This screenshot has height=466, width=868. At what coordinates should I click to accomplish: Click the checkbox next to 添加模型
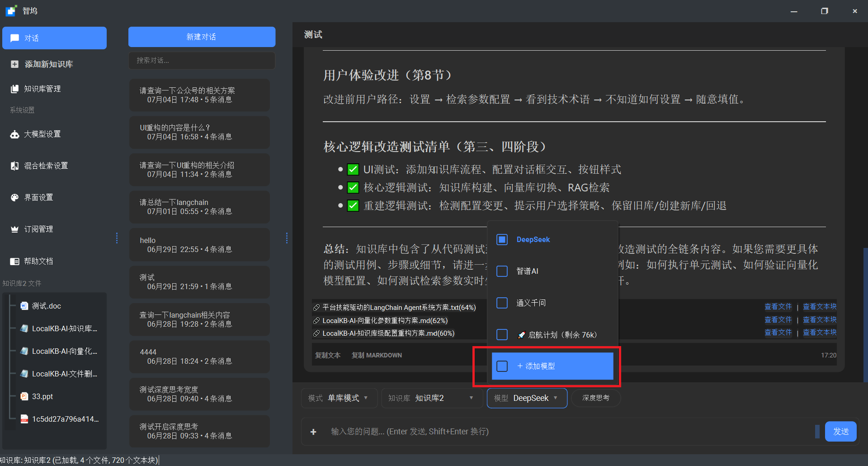[x=502, y=366]
